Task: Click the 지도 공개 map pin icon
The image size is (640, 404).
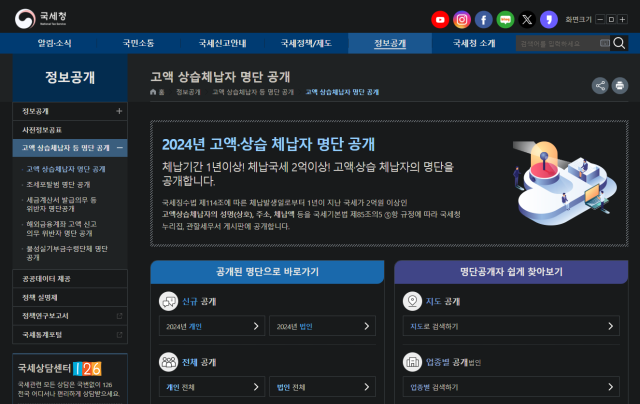Action: (412, 302)
